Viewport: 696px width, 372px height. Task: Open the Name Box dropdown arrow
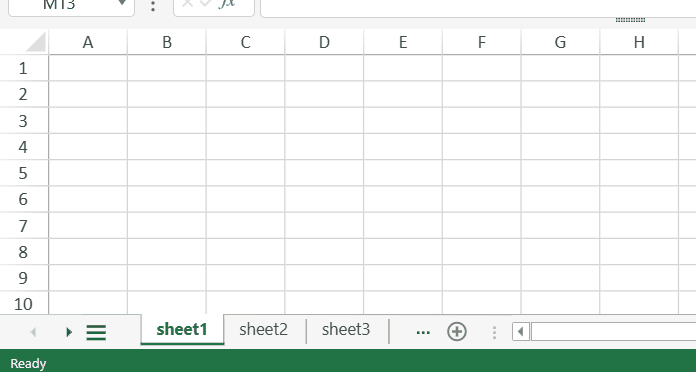(x=122, y=4)
